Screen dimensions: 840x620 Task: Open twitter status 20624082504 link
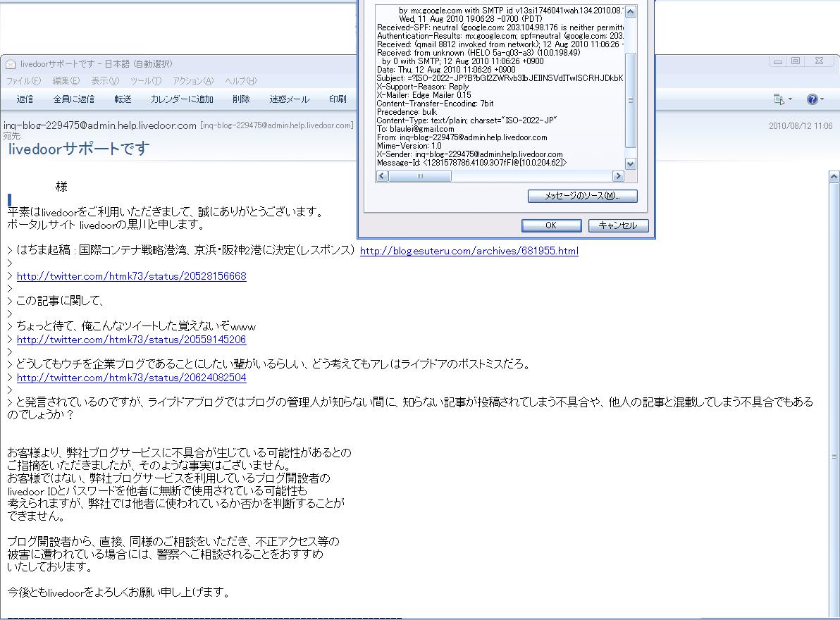pos(131,378)
